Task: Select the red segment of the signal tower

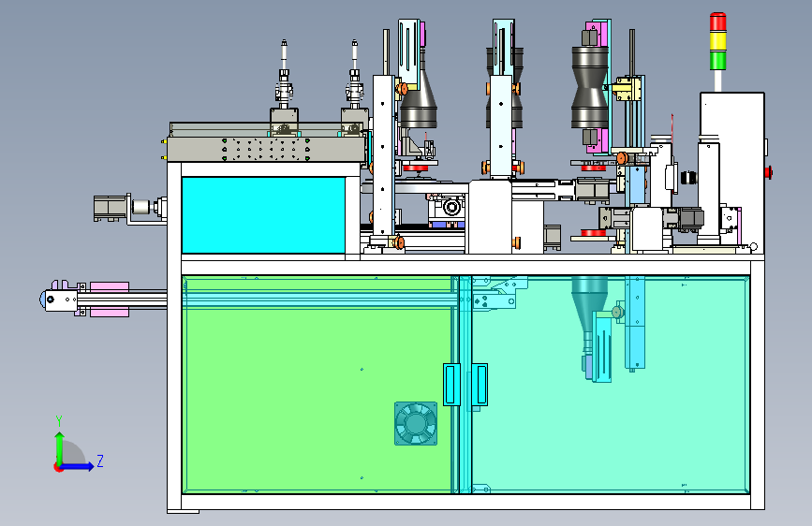Action: (717, 22)
